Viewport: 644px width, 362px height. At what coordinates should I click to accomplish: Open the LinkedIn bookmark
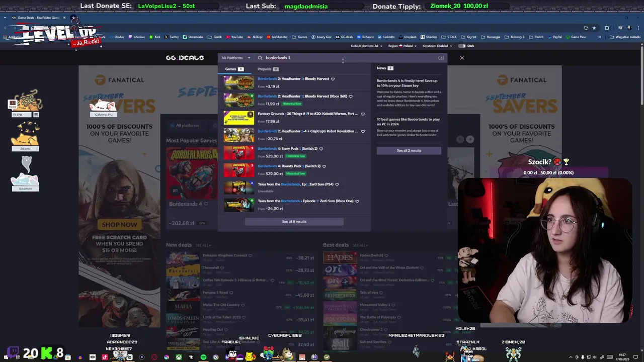(386, 37)
